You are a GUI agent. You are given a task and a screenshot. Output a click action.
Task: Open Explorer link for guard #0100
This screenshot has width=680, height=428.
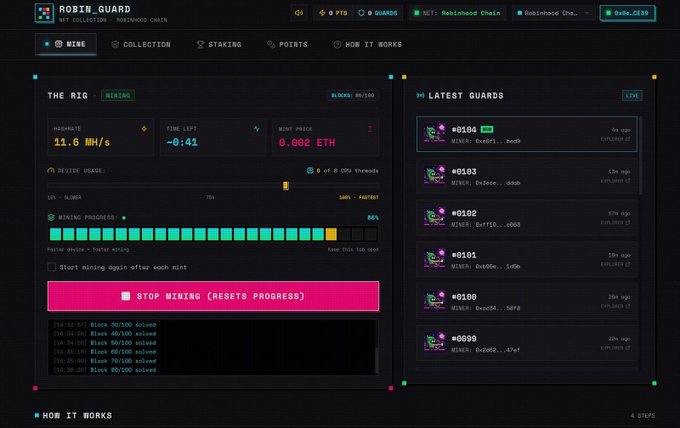click(615, 306)
